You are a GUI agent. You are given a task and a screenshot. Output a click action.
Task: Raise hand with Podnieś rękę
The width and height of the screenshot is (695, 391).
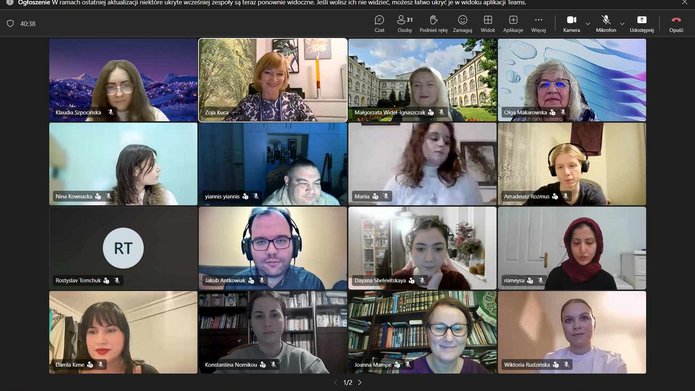tap(433, 23)
